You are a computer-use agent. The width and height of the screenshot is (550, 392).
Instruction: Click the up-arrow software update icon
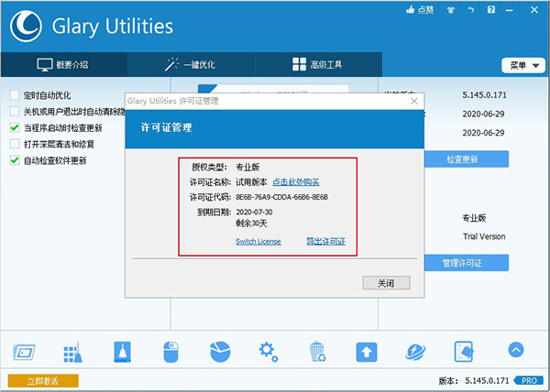pyautogui.click(x=367, y=352)
